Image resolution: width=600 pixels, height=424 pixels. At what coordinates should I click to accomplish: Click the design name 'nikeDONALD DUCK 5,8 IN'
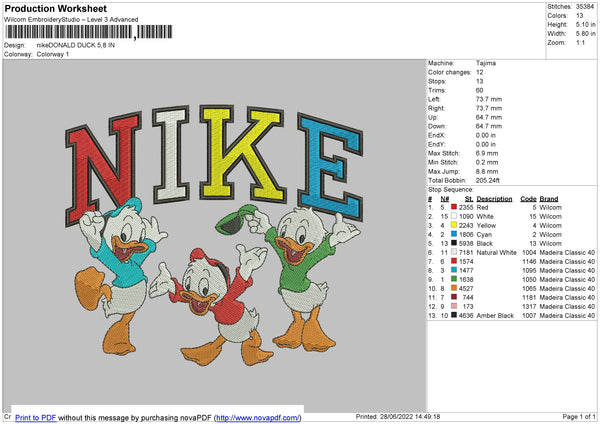pyautogui.click(x=76, y=45)
